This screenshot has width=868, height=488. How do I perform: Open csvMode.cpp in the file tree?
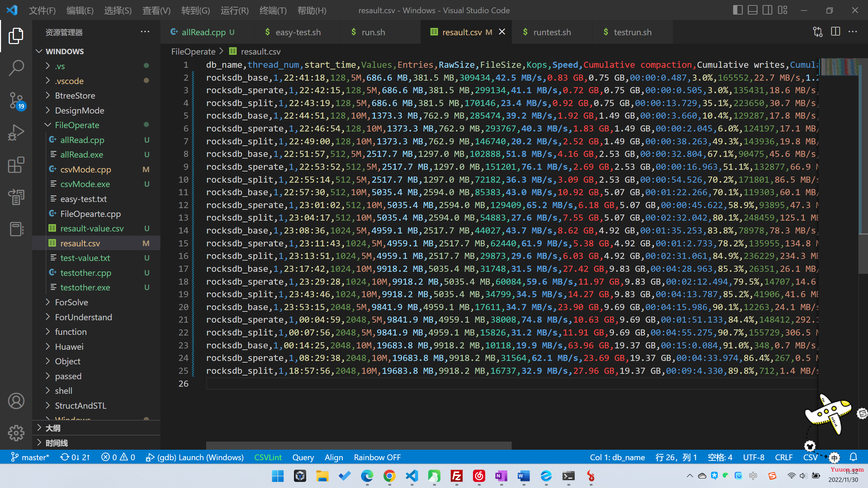point(97,169)
